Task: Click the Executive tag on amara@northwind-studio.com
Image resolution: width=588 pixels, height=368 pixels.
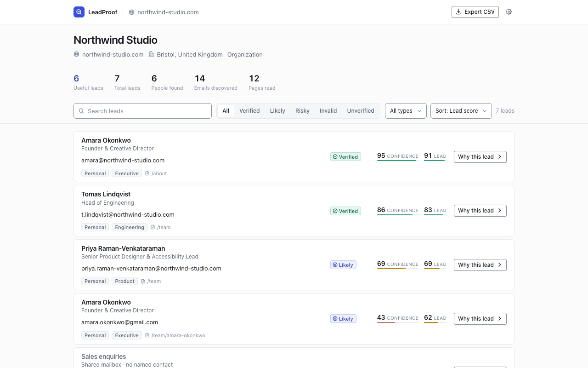Action: [127, 173]
